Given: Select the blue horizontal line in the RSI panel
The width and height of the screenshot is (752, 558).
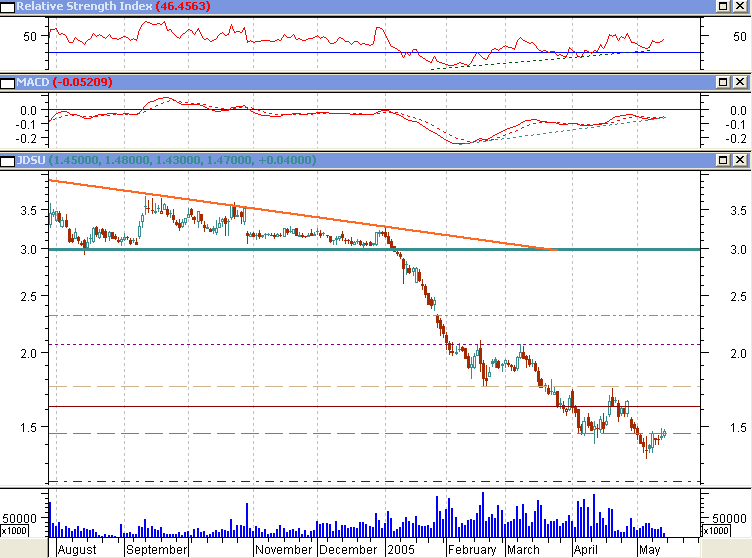Looking at the screenshot, I should point(374,52).
